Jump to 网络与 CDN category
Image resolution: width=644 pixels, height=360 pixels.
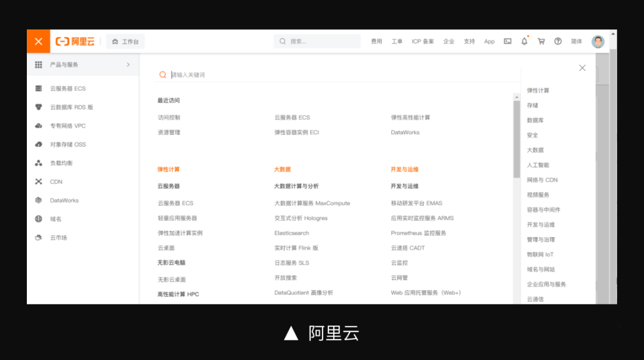542,180
